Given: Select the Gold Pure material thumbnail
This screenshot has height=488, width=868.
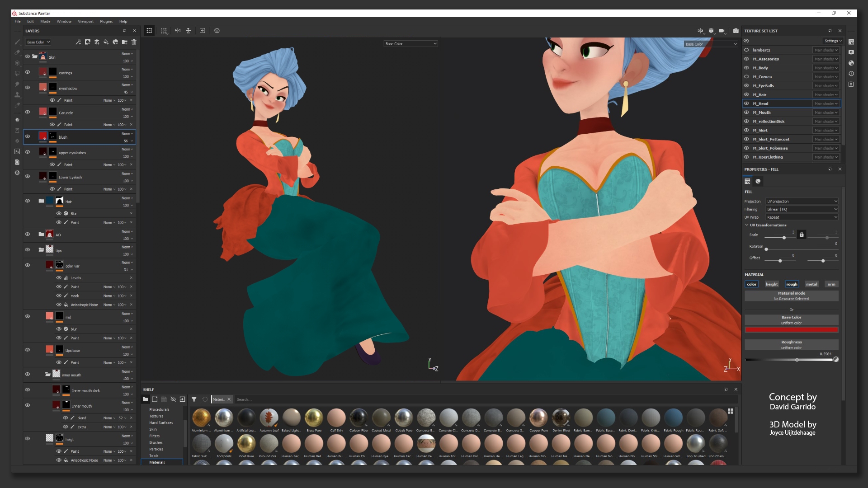Looking at the screenshot, I should coord(246,444).
